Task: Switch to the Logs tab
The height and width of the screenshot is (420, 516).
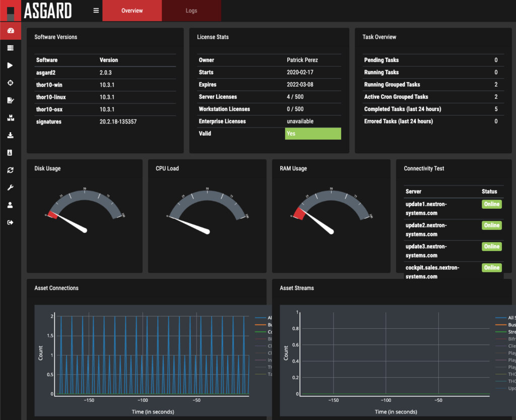Action: coord(191,11)
